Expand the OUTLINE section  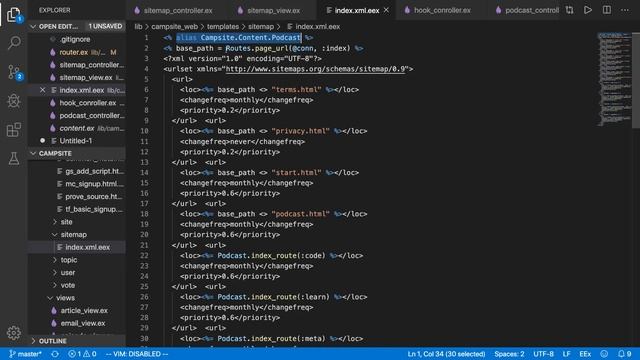coord(52,341)
